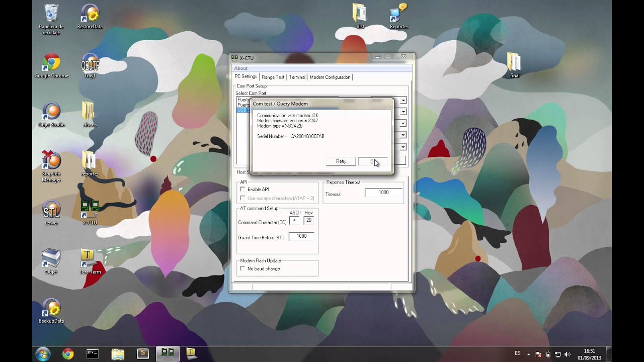Viewport: 644px width, 362px height.
Task: Open the Action Center flag icon
Action: coord(539,354)
